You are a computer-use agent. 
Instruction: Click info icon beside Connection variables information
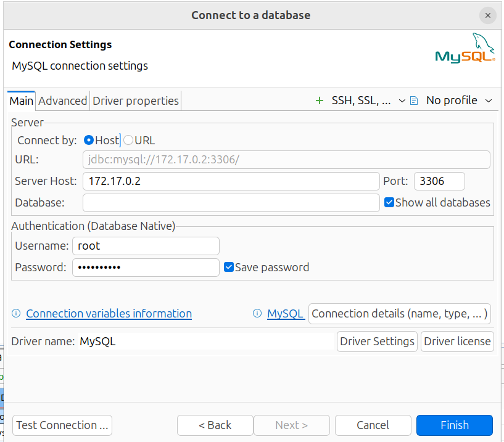(x=17, y=314)
